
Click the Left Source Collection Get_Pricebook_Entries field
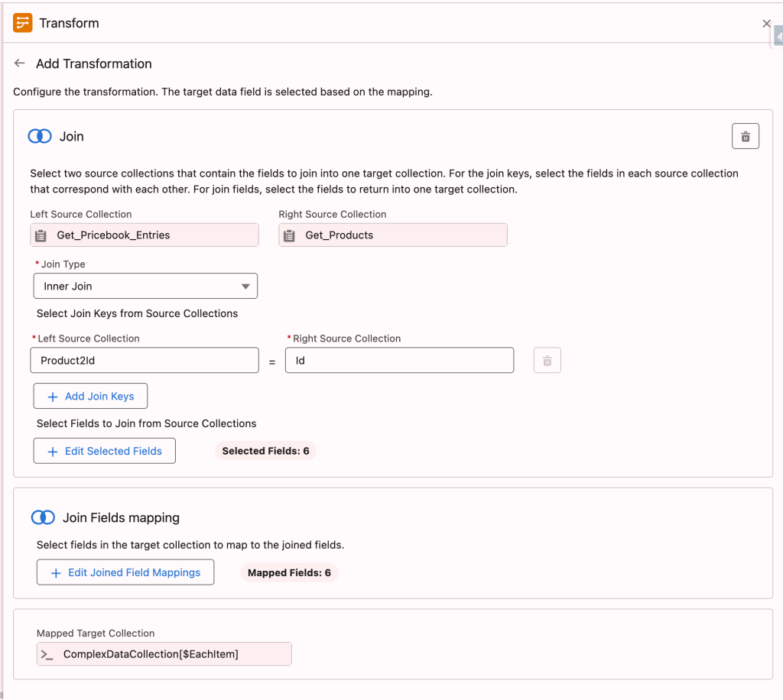pyautogui.click(x=145, y=235)
